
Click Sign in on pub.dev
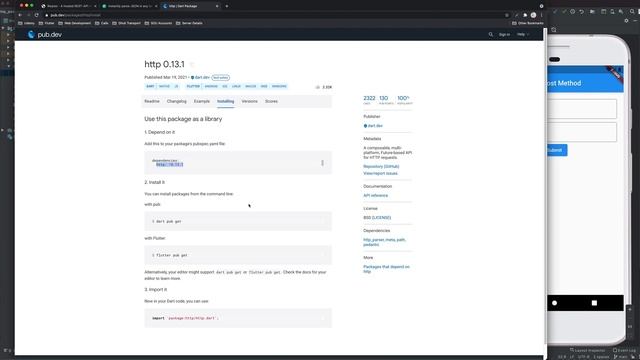coord(504,35)
